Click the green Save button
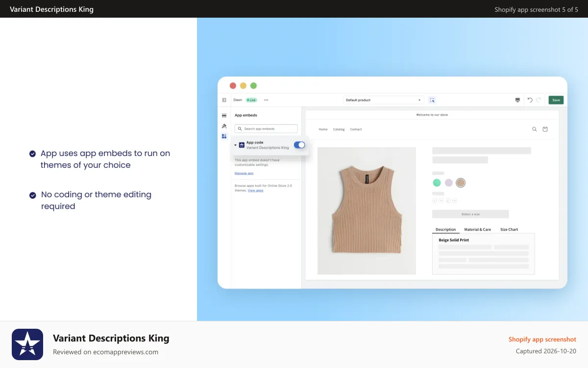The height and width of the screenshot is (368, 588). tap(556, 100)
